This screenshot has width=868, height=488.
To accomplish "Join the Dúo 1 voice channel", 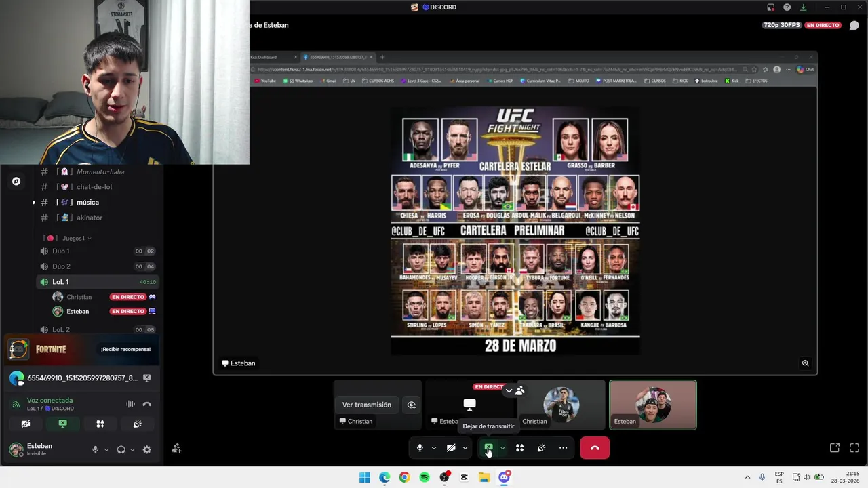I will point(98,251).
